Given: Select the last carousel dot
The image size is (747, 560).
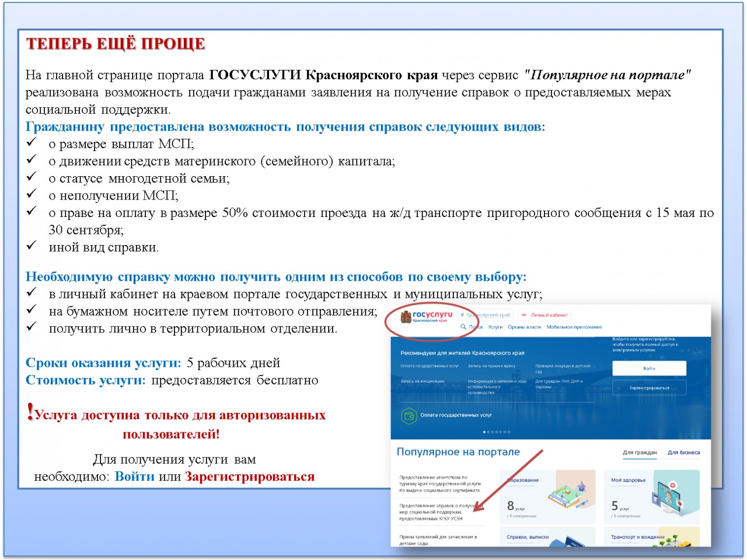Looking at the screenshot, I should [509, 432].
